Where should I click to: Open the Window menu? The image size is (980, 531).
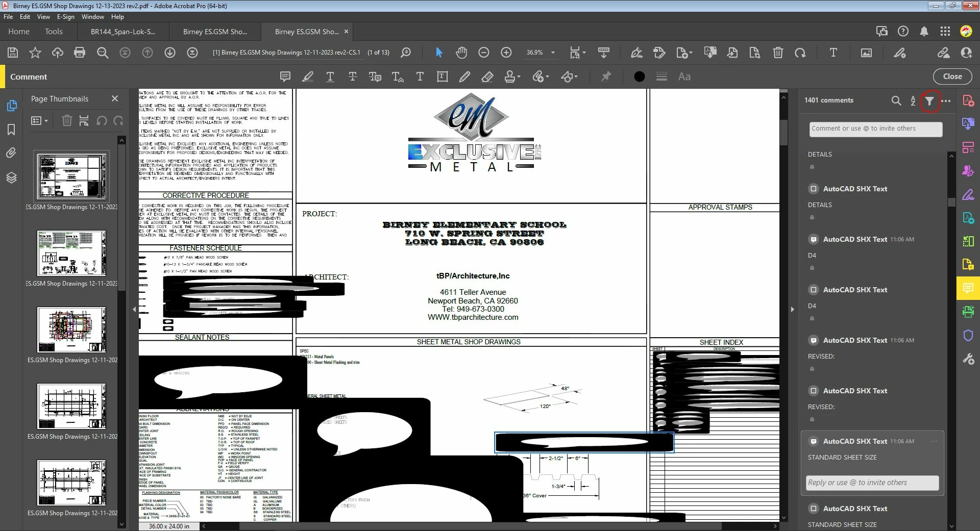pyautogui.click(x=93, y=17)
